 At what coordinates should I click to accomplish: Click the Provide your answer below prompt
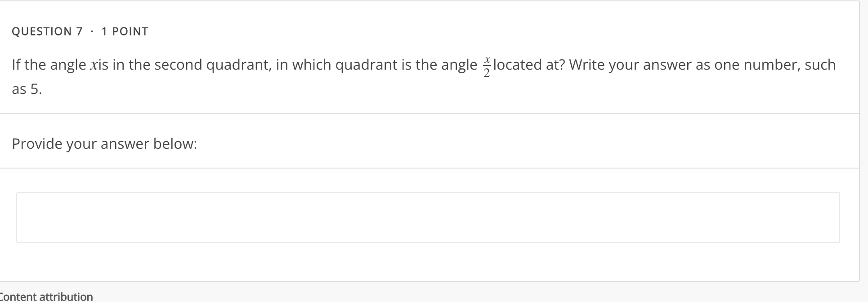pyautogui.click(x=104, y=143)
